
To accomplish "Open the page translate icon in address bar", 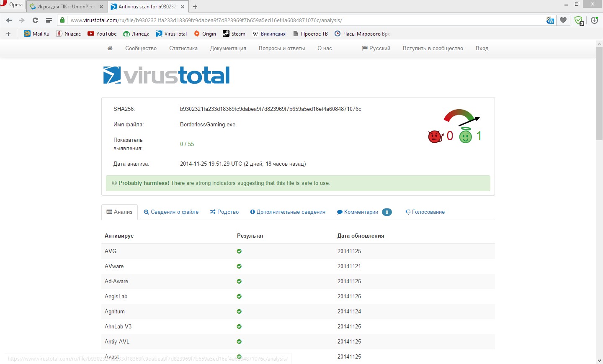I will (x=550, y=20).
